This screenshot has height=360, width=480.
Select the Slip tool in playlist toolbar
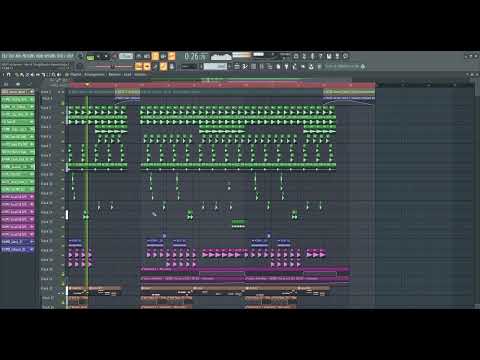(x=37, y=75)
